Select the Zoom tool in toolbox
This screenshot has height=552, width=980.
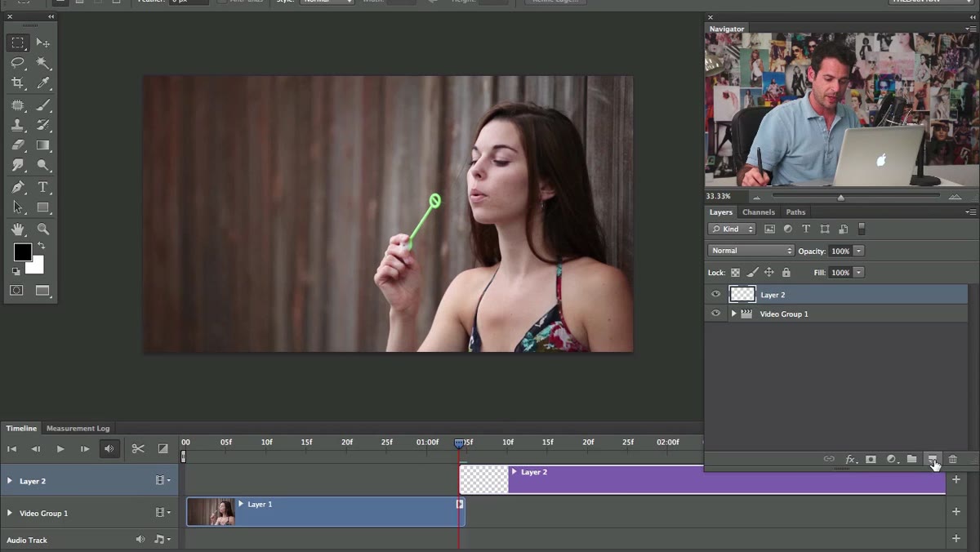(43, 229)
